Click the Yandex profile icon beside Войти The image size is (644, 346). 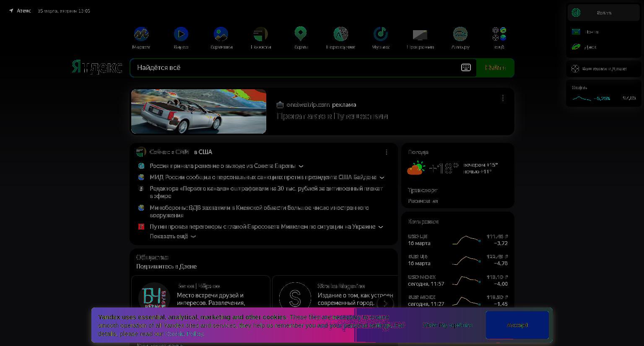(x=576, y=13)
